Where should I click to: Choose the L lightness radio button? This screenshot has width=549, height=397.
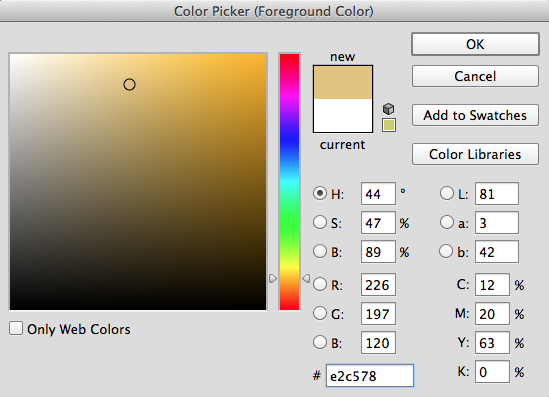(446, 193)
